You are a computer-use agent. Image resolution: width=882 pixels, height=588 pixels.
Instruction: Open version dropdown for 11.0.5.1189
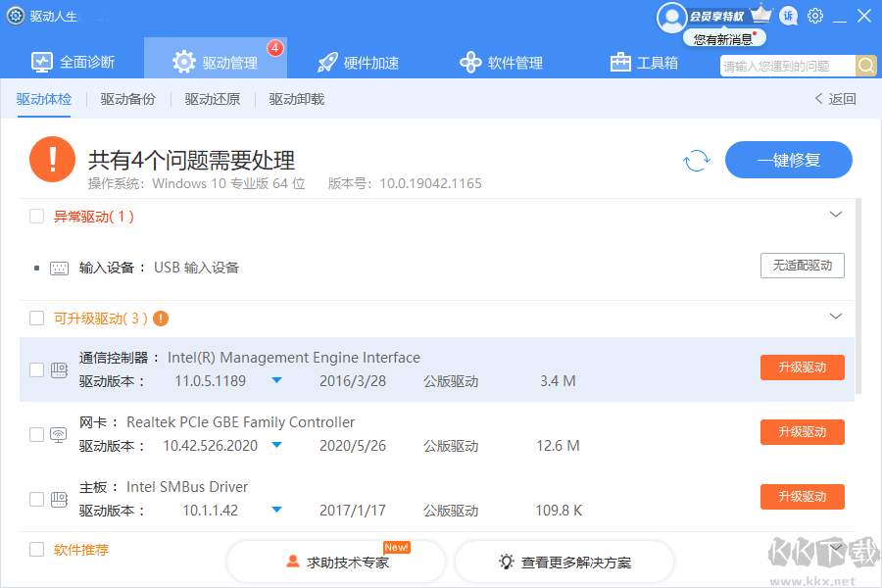[x=276, y=380]
